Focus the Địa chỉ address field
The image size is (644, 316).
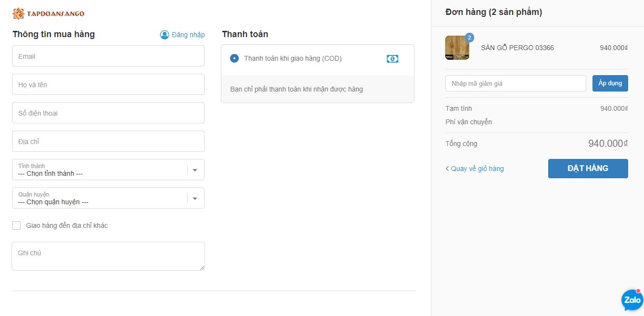[108, 142]
